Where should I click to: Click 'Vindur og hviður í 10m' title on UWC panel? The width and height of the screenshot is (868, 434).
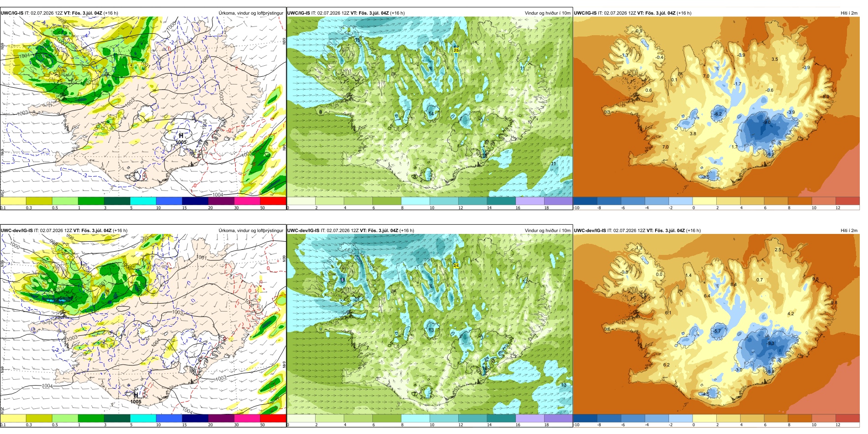(547, 13)
